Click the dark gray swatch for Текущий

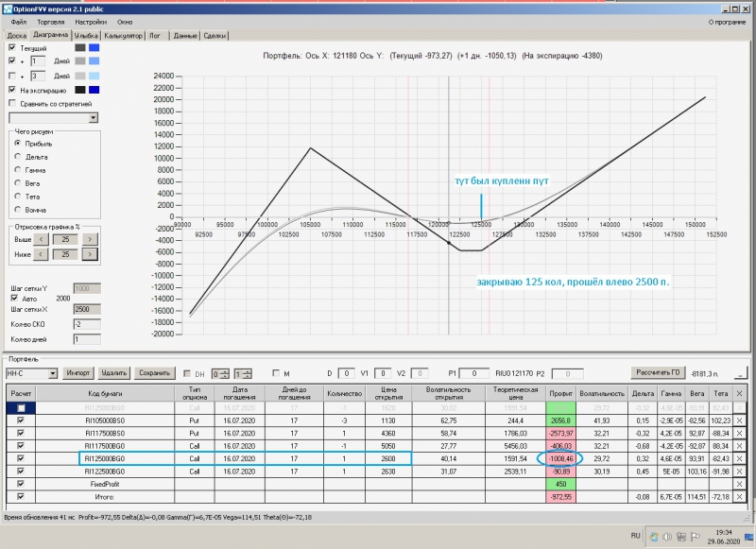[x=80, y=47]
